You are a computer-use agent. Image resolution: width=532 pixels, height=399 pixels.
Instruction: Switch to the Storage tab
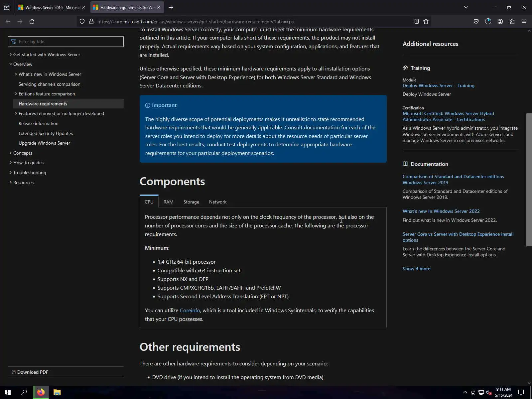click(191, 202)
